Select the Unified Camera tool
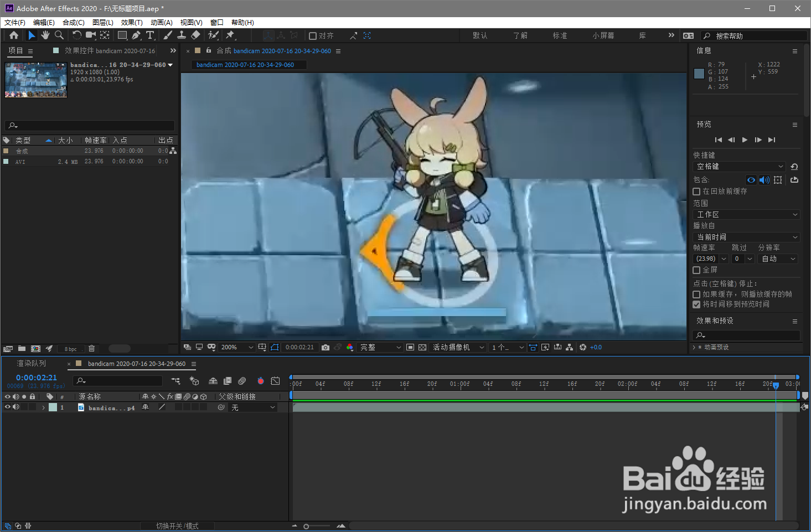Image resolution: width=811 pixels, height=532 pixels. [91, 35]
